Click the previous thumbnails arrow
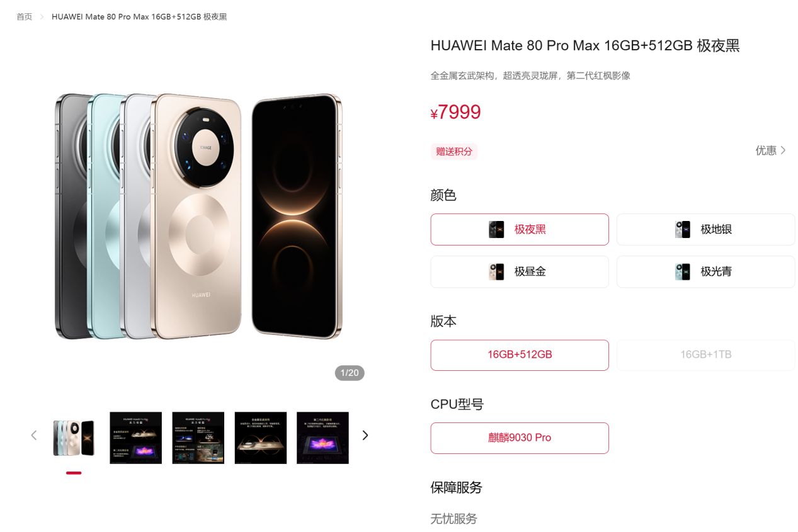Screen dimensions: 798x532 [x=34, y=435]
